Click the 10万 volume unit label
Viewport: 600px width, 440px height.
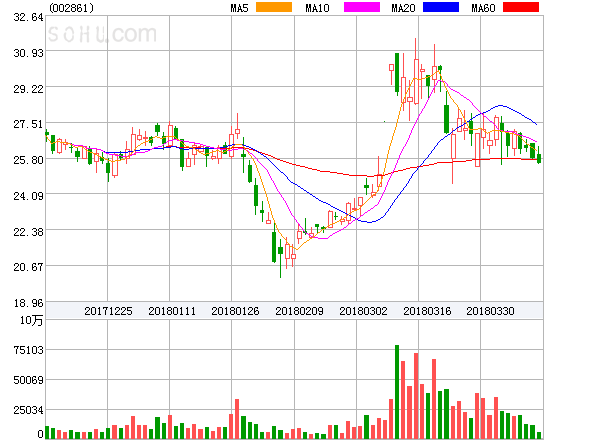click(32, 320)
